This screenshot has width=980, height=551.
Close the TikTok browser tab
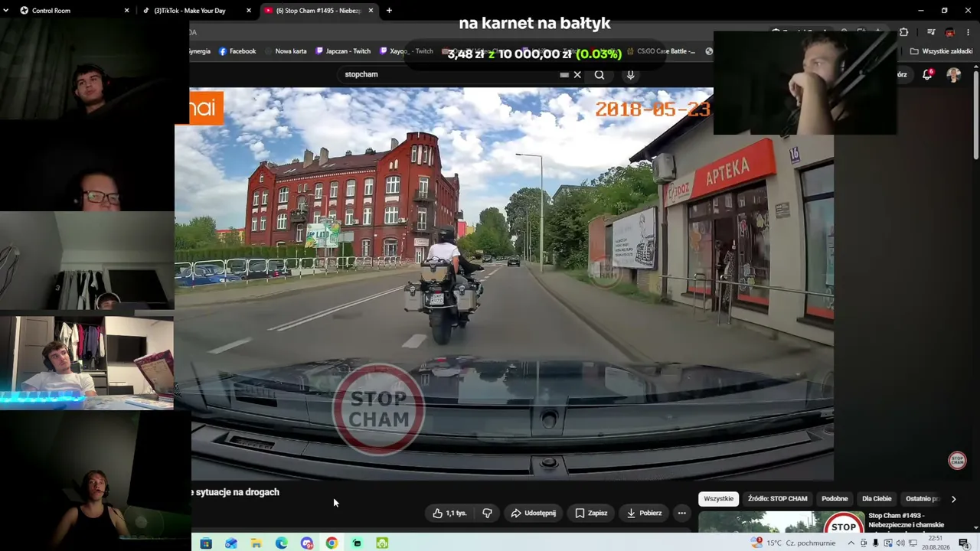point(248,11)
